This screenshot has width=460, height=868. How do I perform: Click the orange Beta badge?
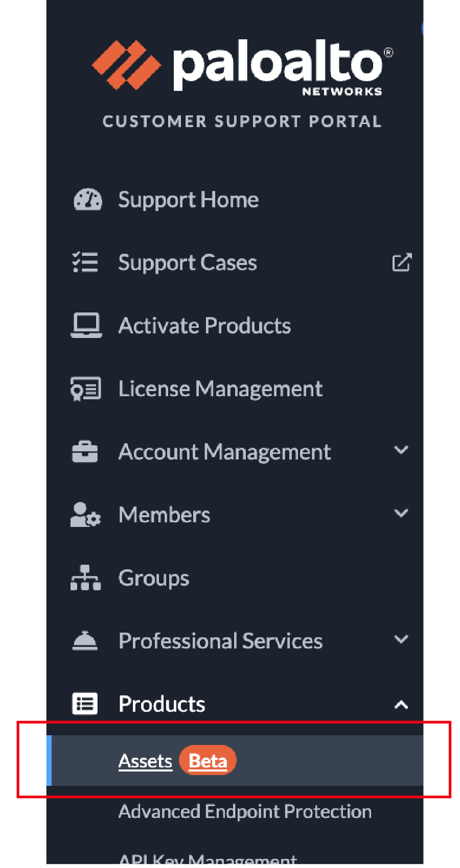(208, 761)
